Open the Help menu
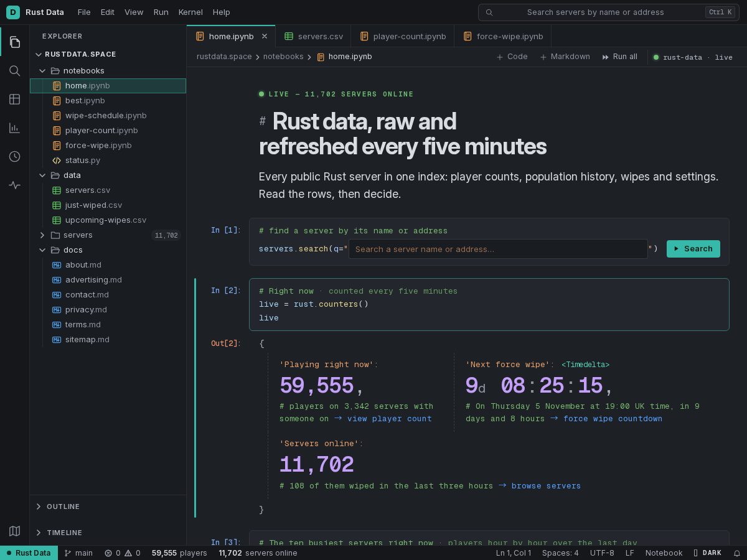 pyautogui.click(x=221, y=12)
